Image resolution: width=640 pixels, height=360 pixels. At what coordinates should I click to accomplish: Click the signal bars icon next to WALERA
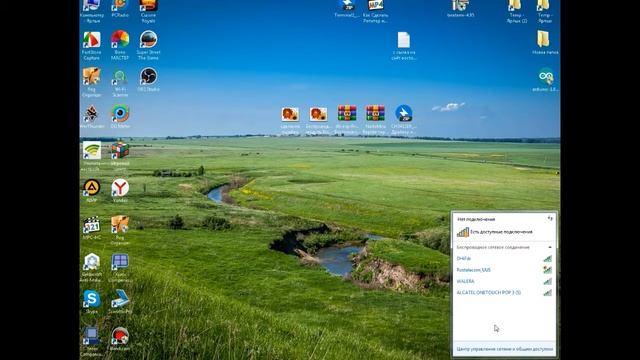(547, 281)
